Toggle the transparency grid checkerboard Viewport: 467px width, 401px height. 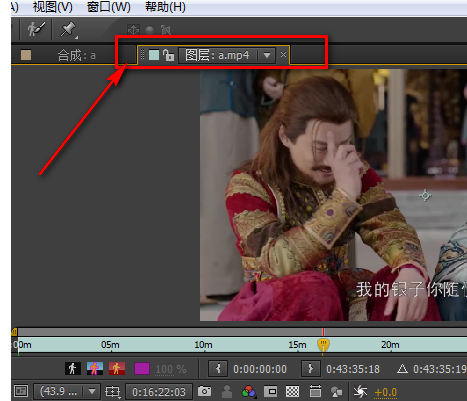click(x=292, y=391)
